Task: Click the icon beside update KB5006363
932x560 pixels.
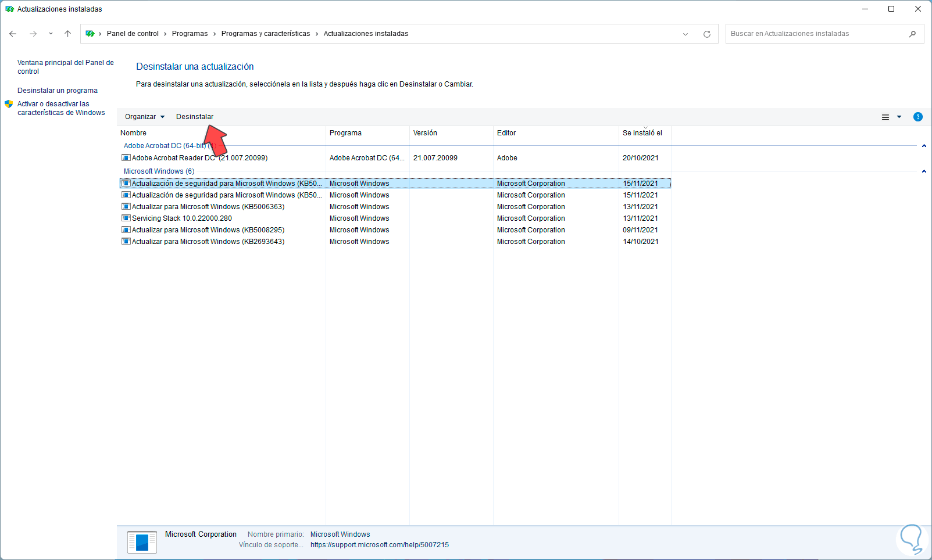Action: (126, 207)
